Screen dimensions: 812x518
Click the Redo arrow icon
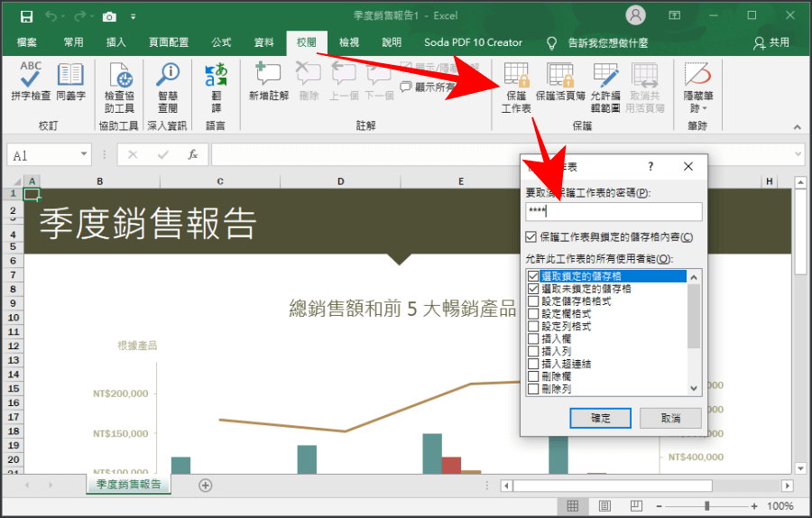click(x=79, y=16)
